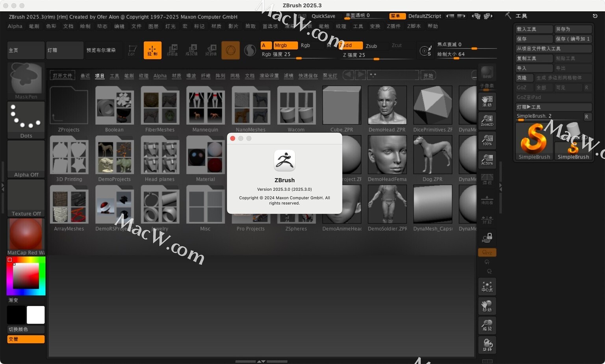
Task: Click the refresh arrow icon in 工具 panel header
Action: [595, 16]
